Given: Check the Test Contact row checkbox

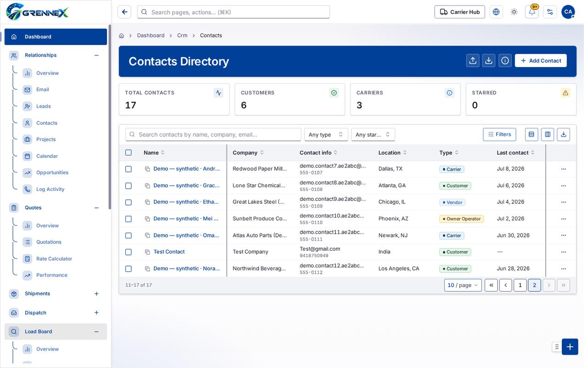Looking at the screenshot, I should click(129, 252).
